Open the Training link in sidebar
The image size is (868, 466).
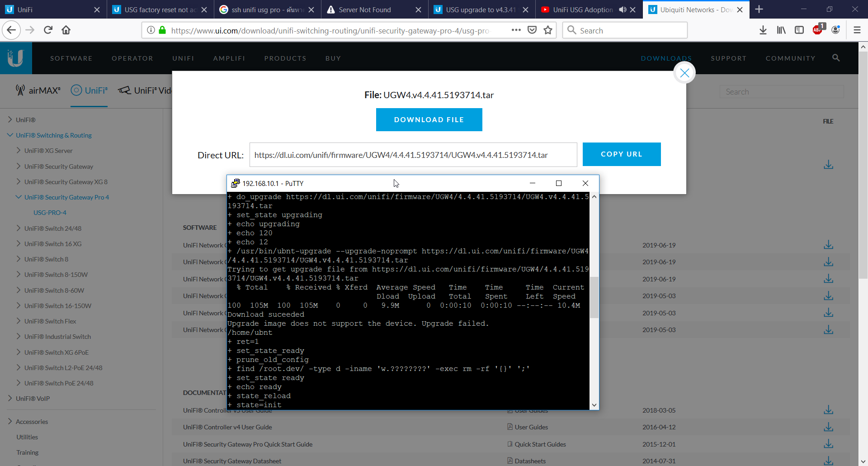(28, 452)
